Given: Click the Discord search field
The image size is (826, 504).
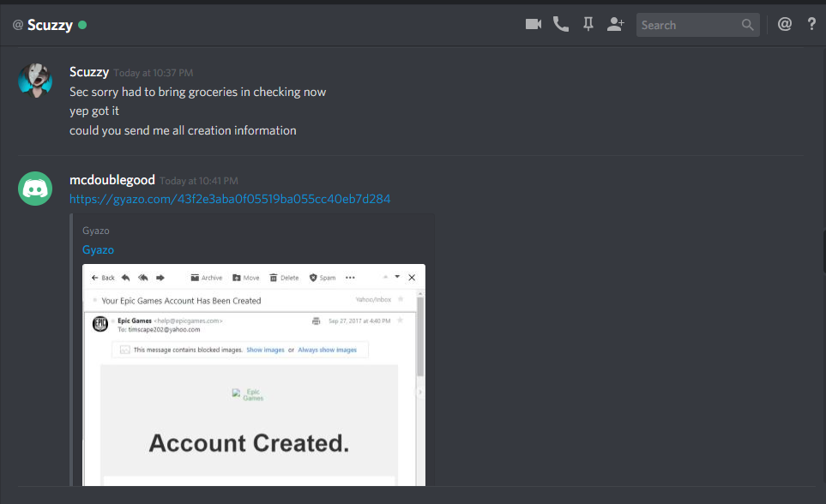Looking at the screenshot, I should click(697, 25).
